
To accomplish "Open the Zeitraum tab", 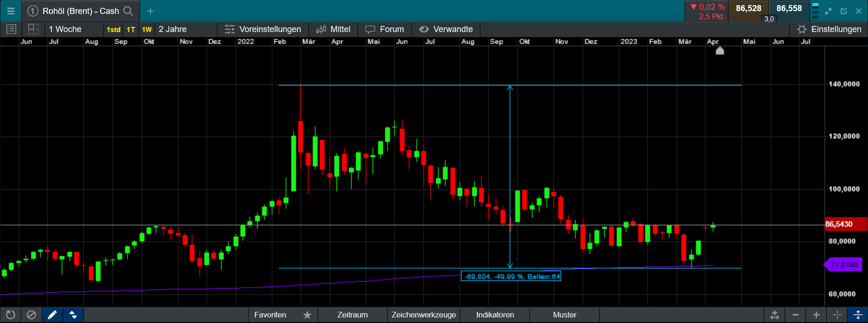I will point(352,315).
